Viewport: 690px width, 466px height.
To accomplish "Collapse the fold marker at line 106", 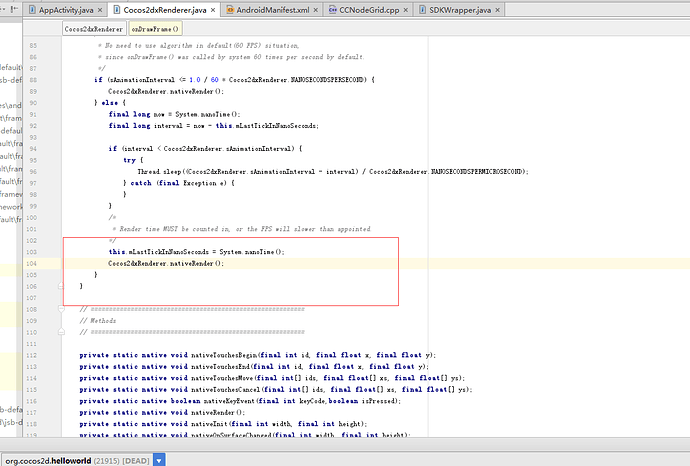I will (61, 286).
